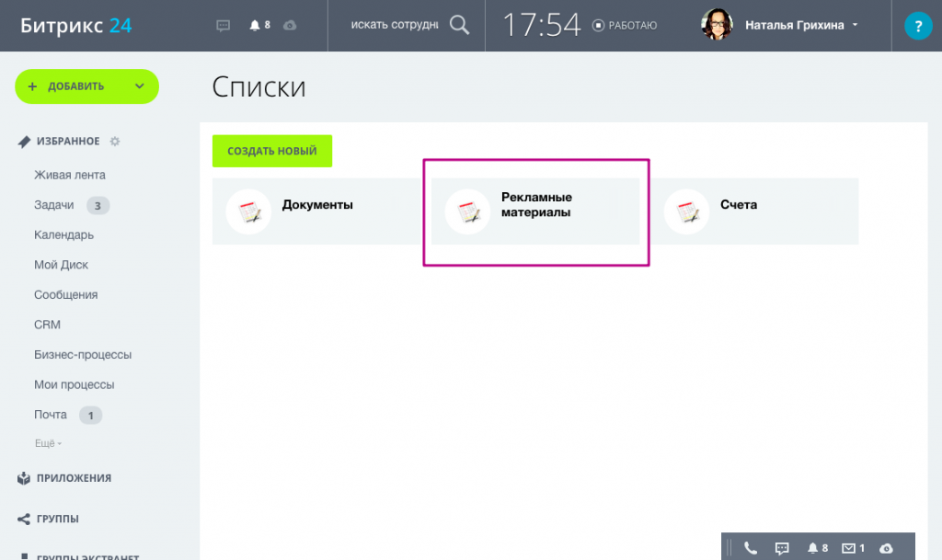Open Бизнес-процессы

click(x=83, y=355)
